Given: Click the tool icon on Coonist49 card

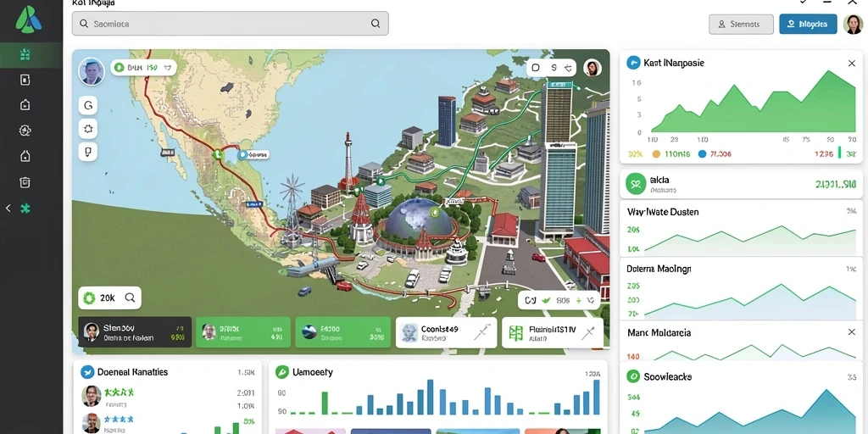Looking at the screenshot, I should 481,332.
